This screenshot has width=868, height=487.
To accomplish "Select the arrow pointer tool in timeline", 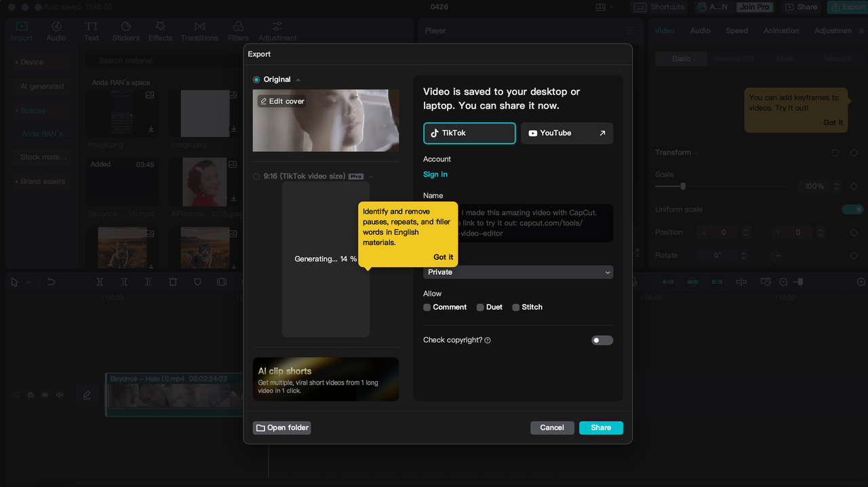I will click(15, 282).
